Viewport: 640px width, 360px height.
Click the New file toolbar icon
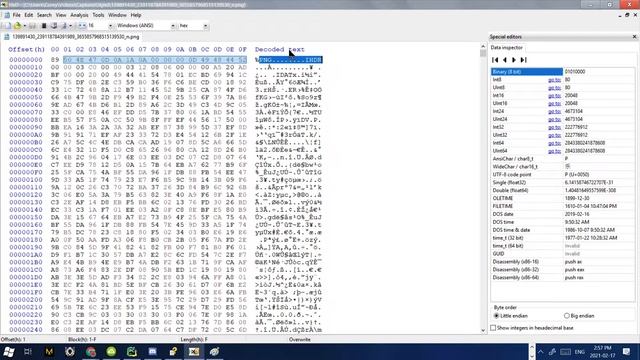7,26
